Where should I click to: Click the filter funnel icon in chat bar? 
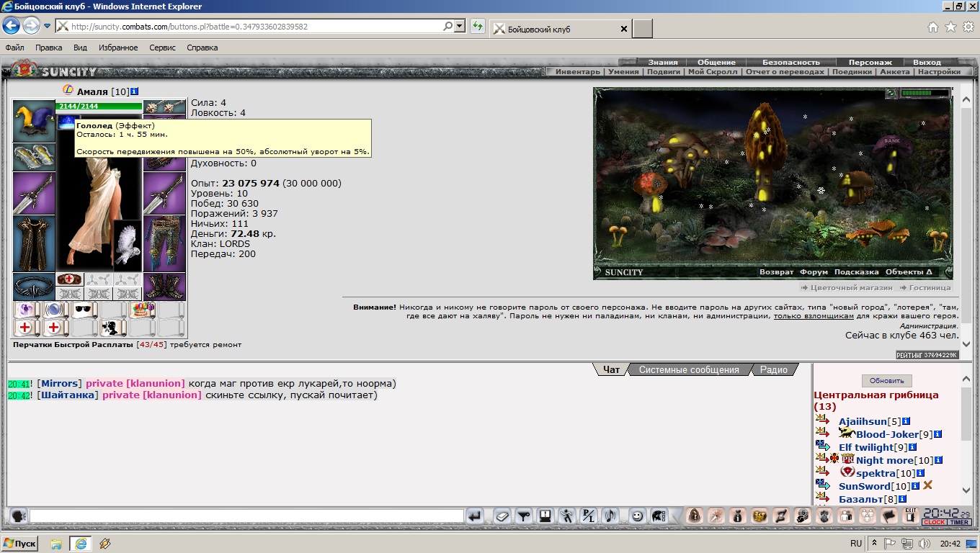pyautogui.click(x=525, y=516)
